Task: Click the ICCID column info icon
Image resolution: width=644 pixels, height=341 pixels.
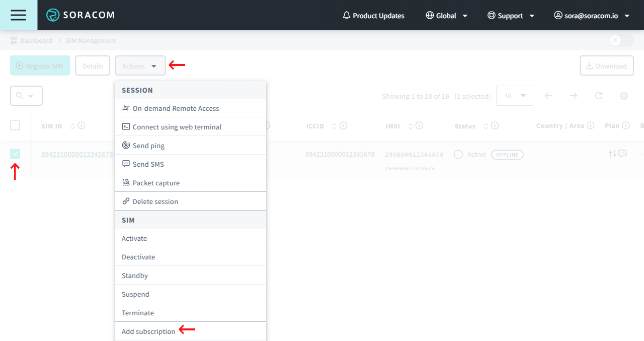Action: [x=344, y=125]
